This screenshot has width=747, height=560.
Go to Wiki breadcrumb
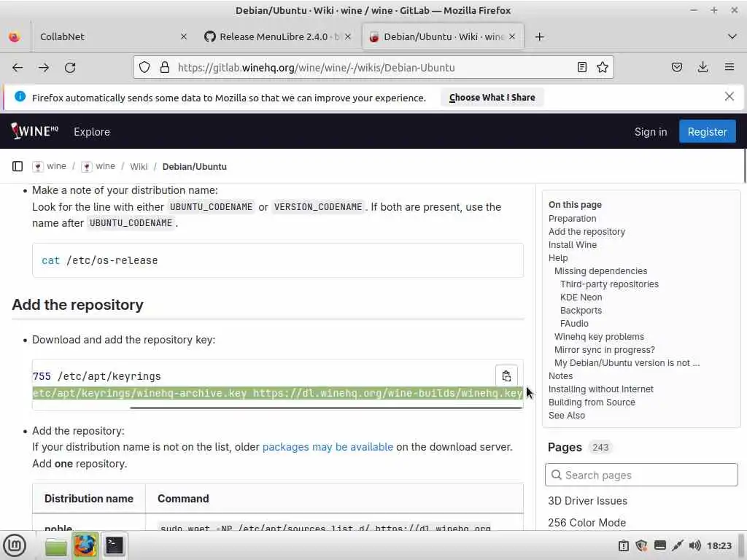click(x=139, y=167)
